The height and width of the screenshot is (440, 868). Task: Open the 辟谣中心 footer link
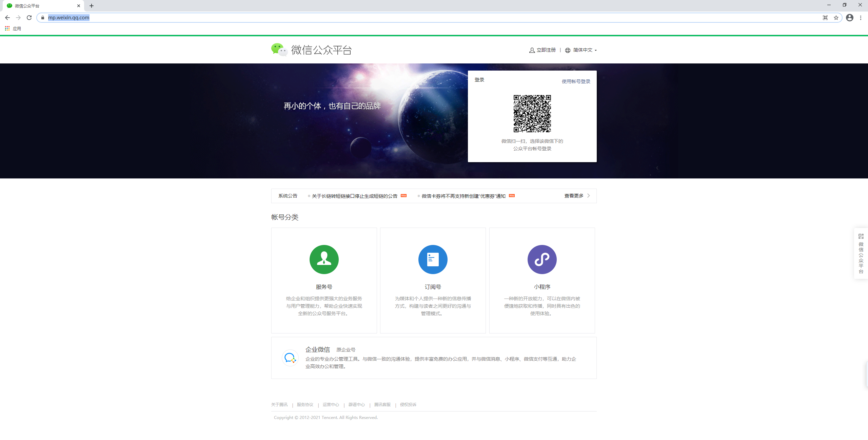click(357, 405)
